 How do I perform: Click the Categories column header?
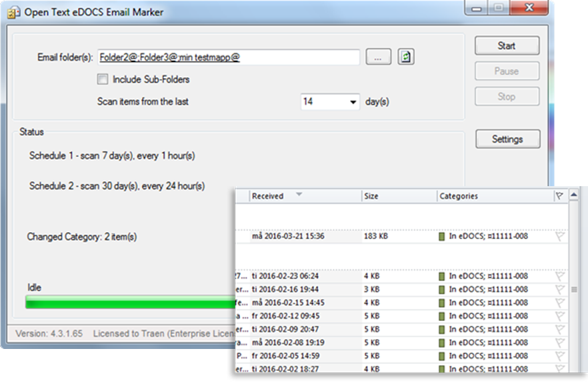point(495,196)
